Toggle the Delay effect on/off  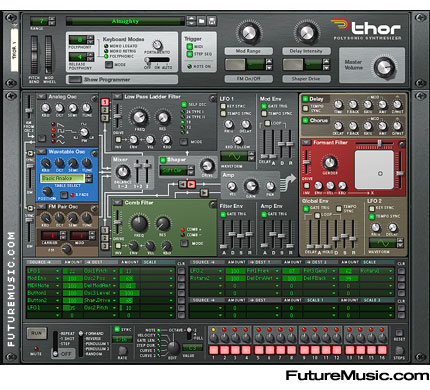(x=305, y=99)
